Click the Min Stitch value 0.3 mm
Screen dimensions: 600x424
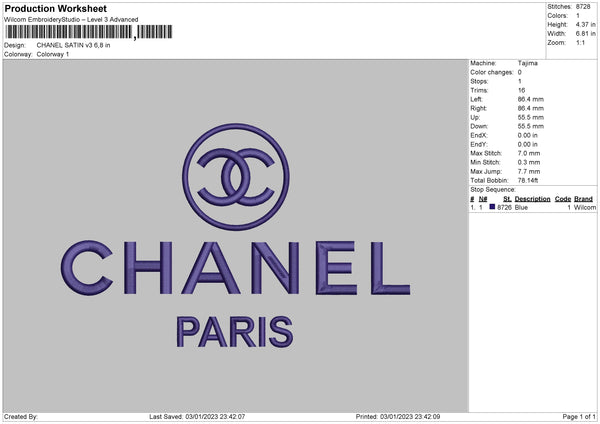coord(529,162)
